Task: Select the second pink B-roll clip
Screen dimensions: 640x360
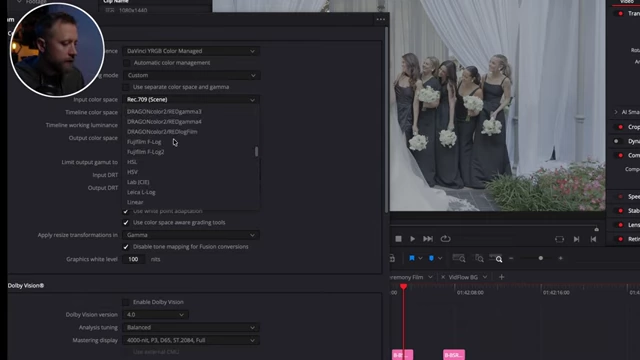Action: pos(454,355)
